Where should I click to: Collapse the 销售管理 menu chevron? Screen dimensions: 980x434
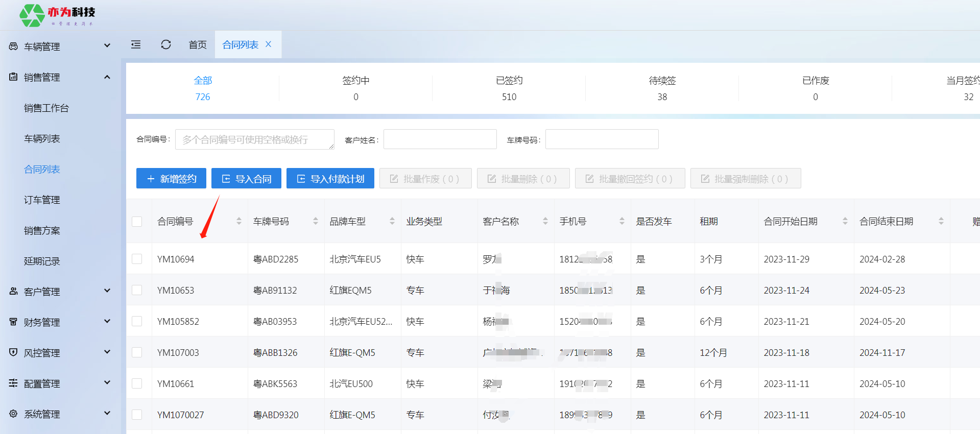107,77
